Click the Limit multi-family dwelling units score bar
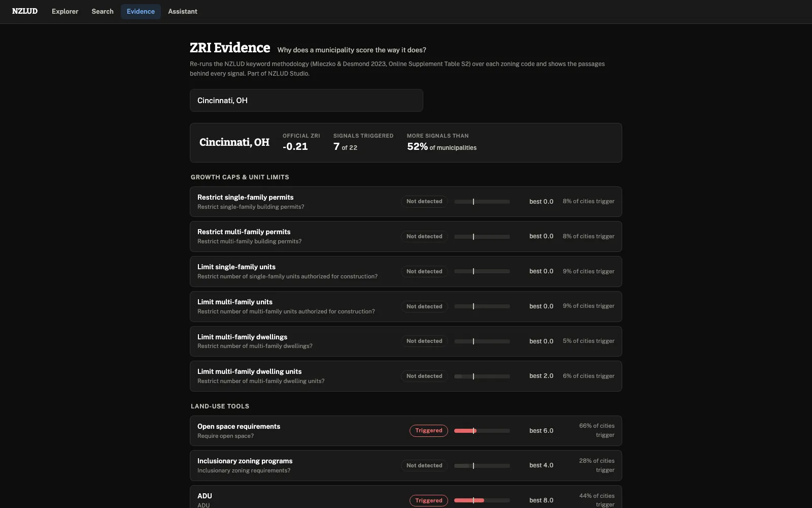The image size is (812, 508). coord(482,376)
